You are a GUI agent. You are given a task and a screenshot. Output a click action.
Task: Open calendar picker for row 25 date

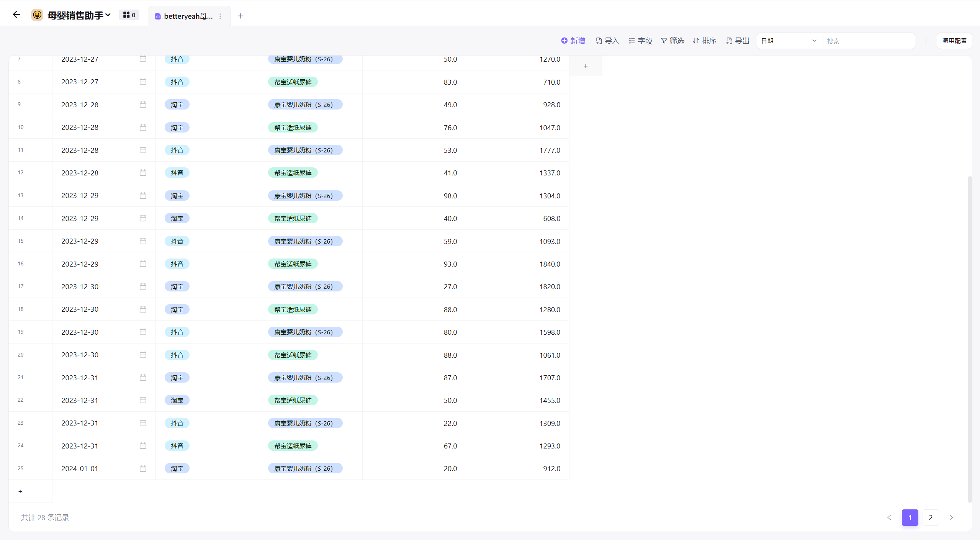(143, 468)
